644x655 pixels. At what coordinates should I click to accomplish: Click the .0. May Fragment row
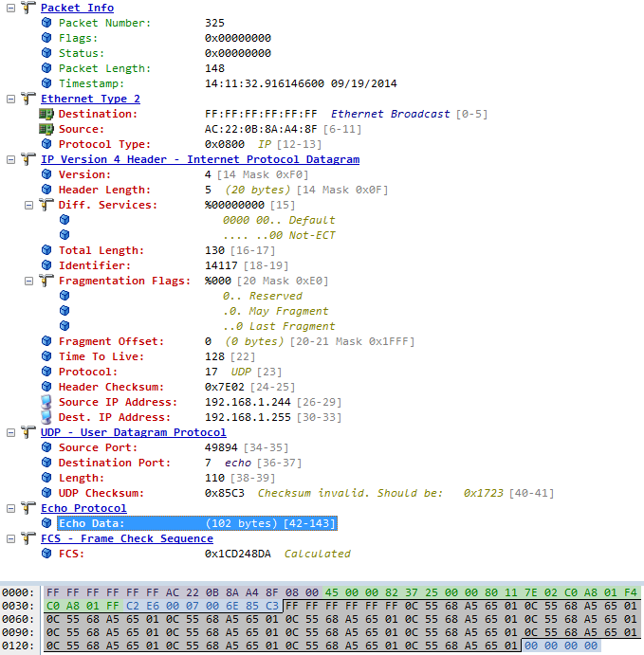pos(275,311)
